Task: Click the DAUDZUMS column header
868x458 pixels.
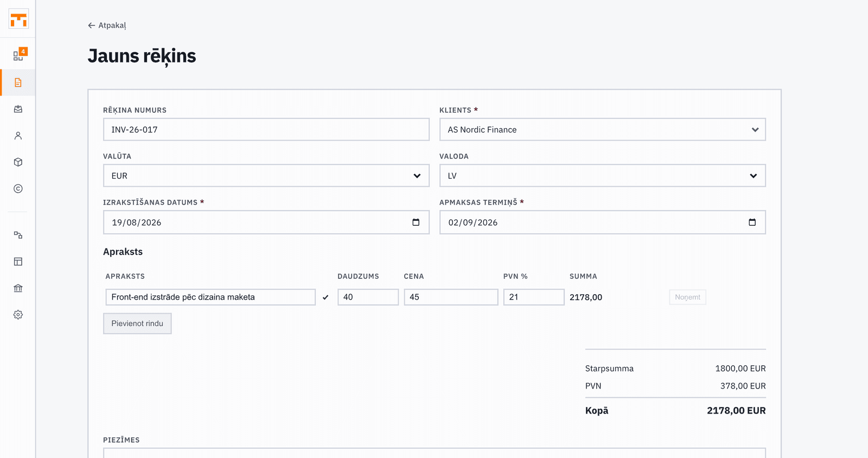Action: tap(359, 276)
